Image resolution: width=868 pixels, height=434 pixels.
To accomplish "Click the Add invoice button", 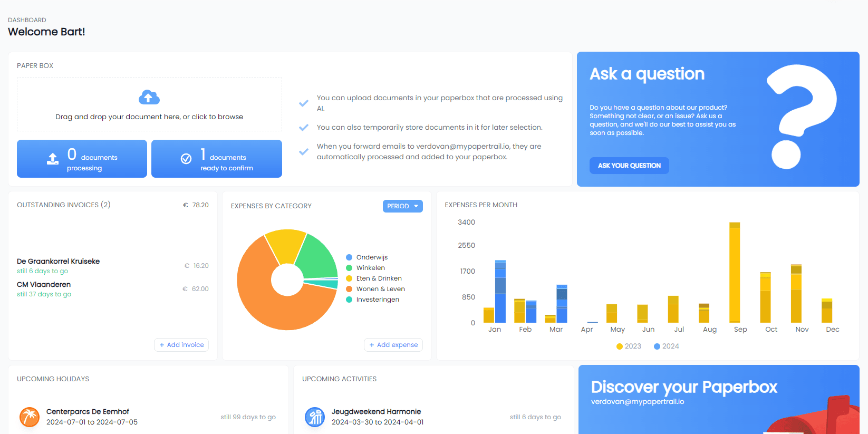I will coord(181,345).
